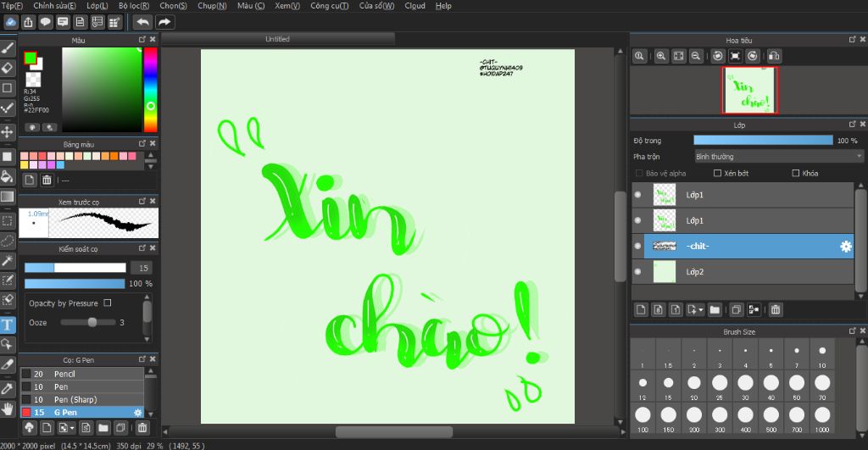Delete the selected layer with trash icon
Screen dimensions: 868x450
776,310
